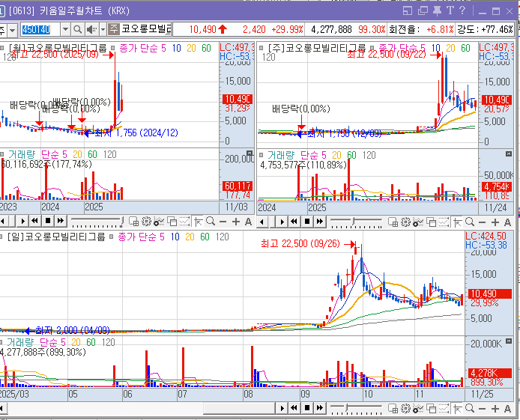Zoom in with plus icon in monthly toolbar
Image resolution: width=520 pixels, height=420 pixels.
tap(236, 222)
